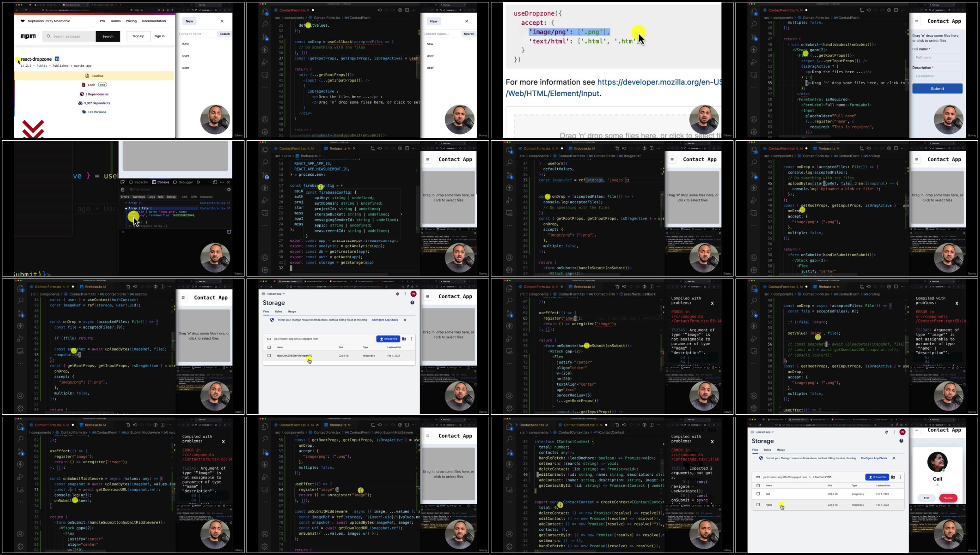Click the npm logo on the react-dropzone page
980x555 pixels.
click(x=28, y=36)
